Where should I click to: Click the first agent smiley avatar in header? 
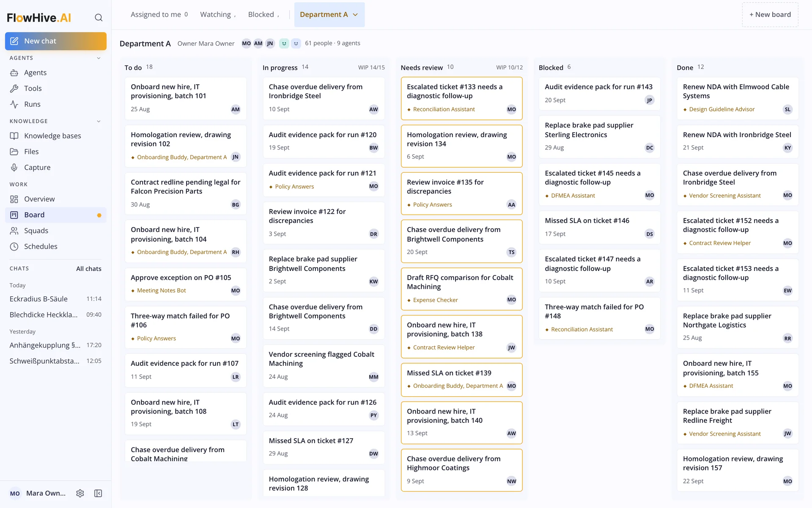click(284, 43)
